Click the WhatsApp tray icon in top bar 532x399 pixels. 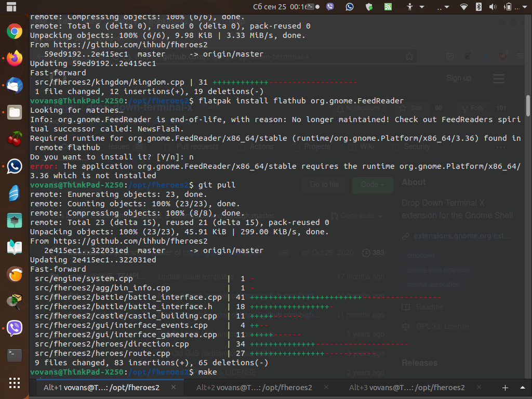click(x=350, y=7)
